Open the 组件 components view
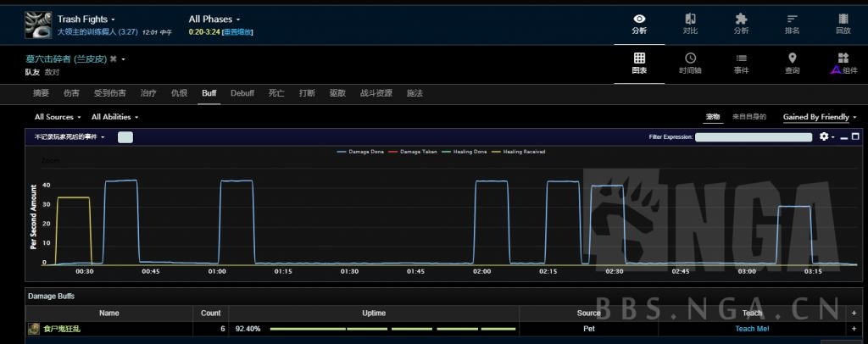 tap(843, 64)
